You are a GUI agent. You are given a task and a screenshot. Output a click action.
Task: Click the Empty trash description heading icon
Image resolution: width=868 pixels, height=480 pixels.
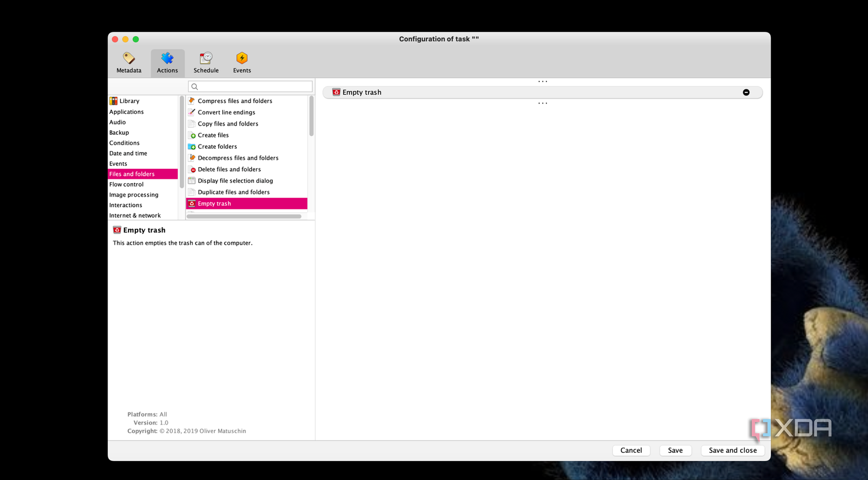tap(117, 230)
